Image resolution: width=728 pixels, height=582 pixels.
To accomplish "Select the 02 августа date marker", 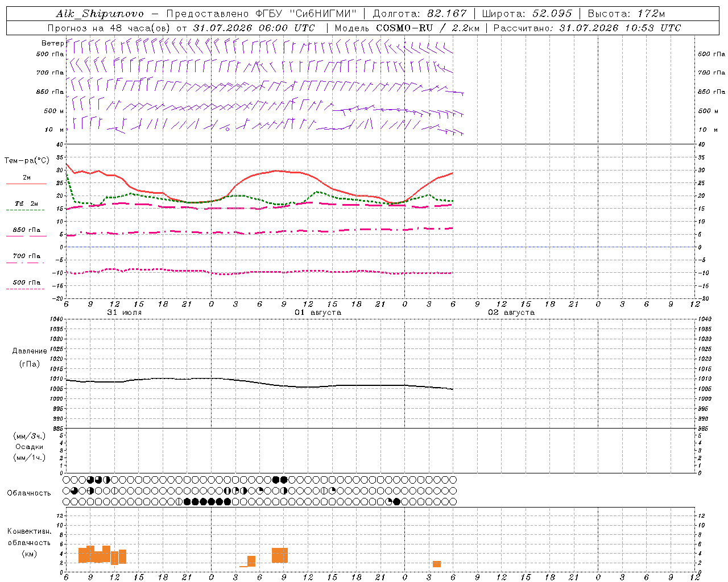I will (511, 313).
